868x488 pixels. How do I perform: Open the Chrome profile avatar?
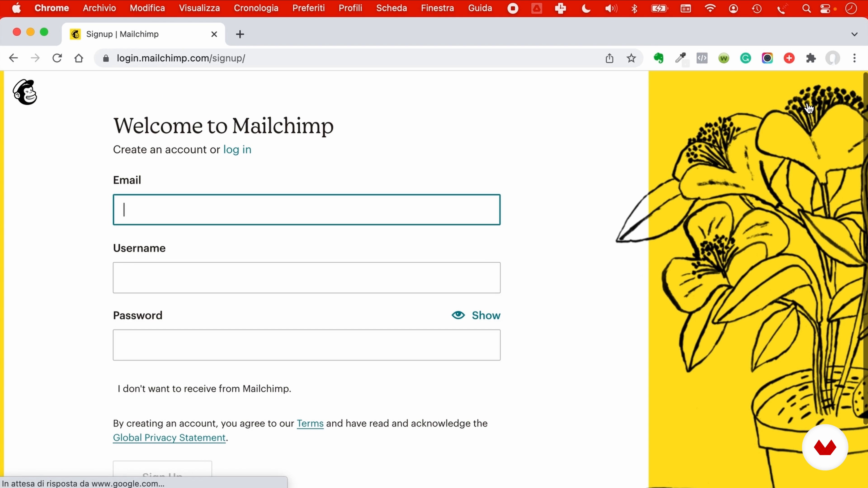pos(833,58)
